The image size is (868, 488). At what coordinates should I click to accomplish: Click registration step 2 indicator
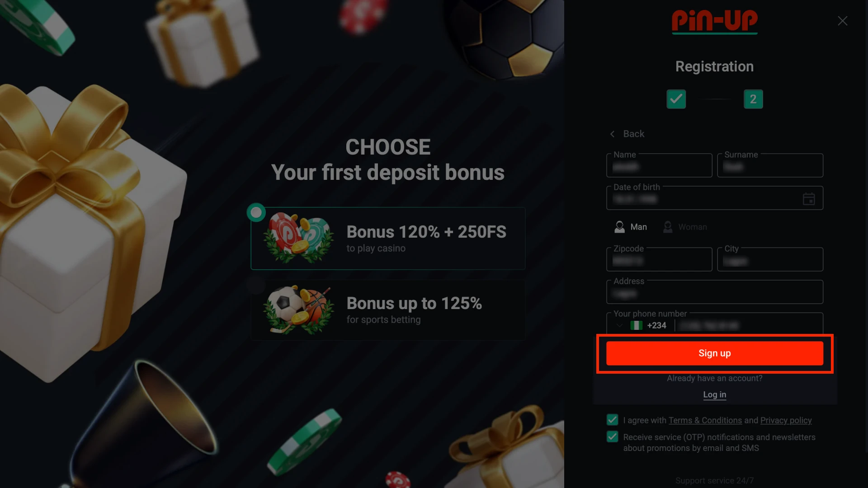point(753,99)
